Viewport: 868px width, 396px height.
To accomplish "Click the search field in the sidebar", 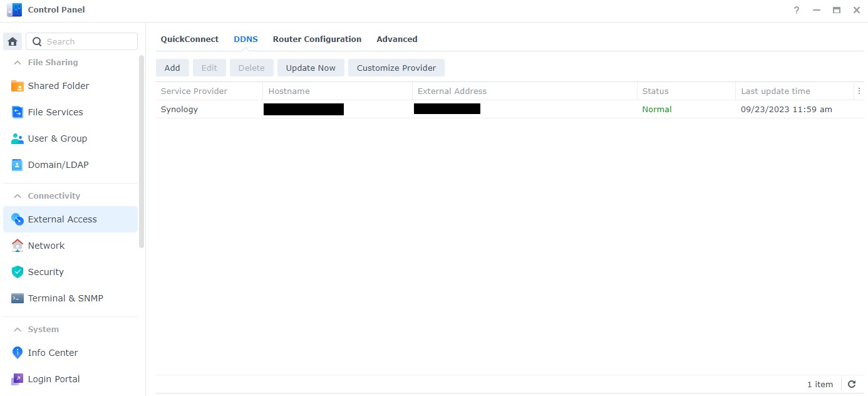I will pyautogui.click(x=81, y=41).
